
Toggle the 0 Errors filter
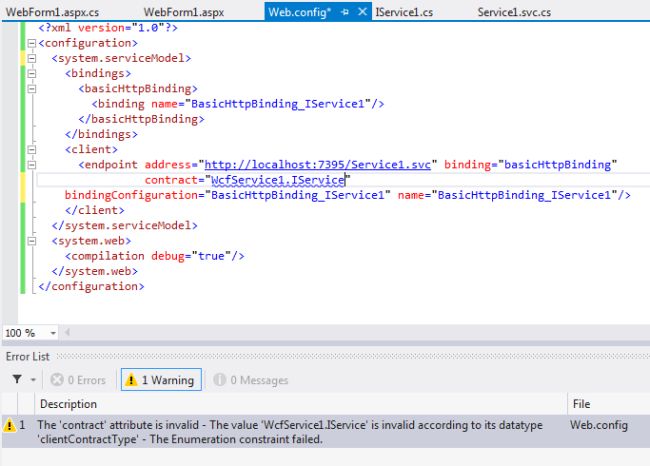pyautogui.click(x=78, y=380)
